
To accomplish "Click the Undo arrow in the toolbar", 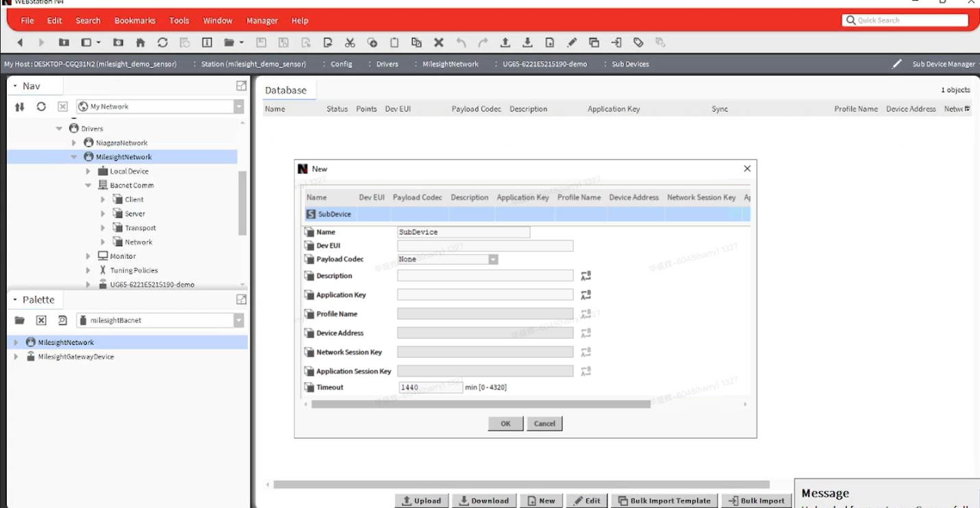I will pyautogui.click(x=461, y=42).
